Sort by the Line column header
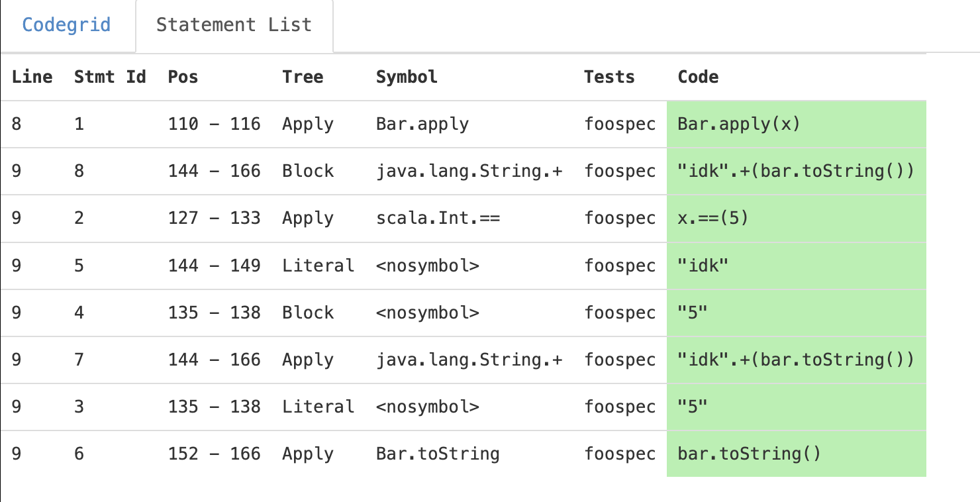 [32, 77]
